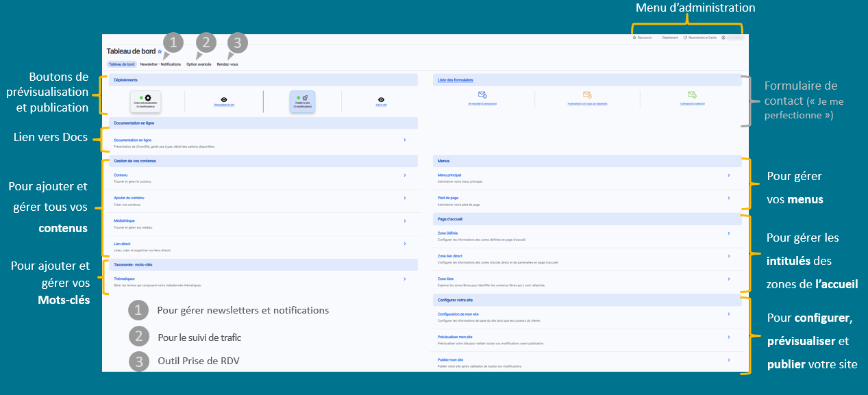Click the green processed requests envelope icon

[692, 95]
